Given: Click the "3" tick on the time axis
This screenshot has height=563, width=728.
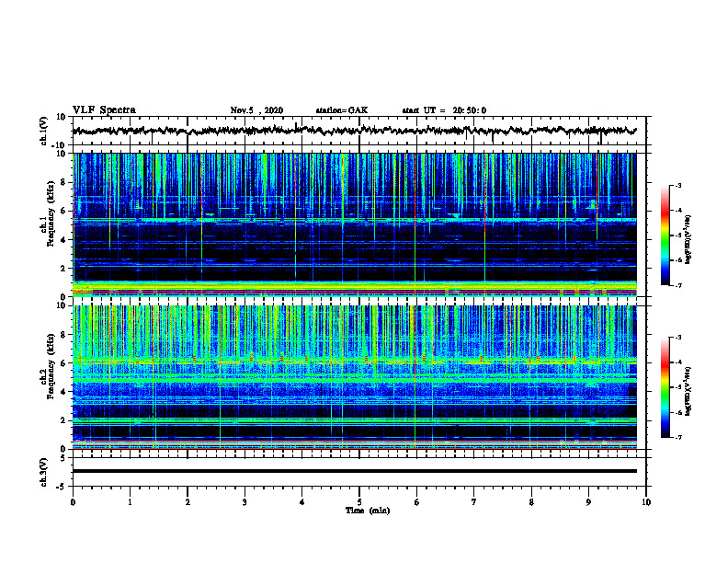Looking at the screenshot, I should tap(245, 502).
